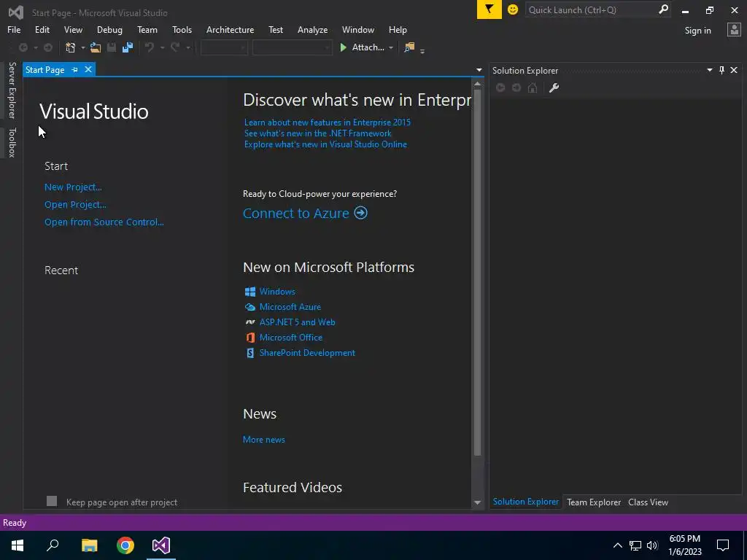Toggle Solution Explorer auto hide pin
This screenshot has height=560, width=747.
point(721,70)
